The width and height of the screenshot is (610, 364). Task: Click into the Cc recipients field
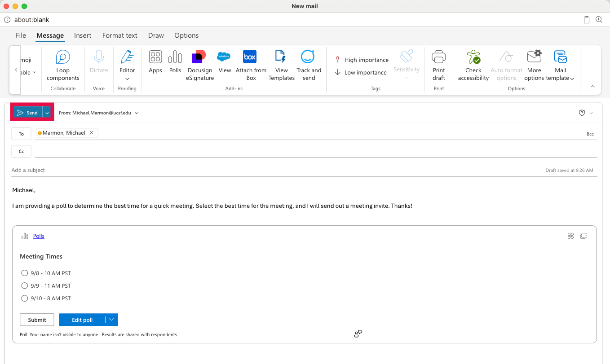tap(316, 151)
